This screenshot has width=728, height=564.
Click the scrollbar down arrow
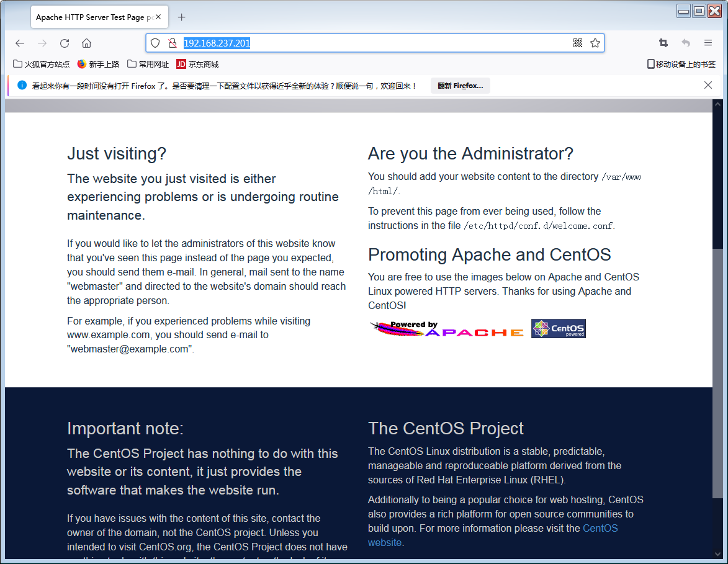point(718,554)
